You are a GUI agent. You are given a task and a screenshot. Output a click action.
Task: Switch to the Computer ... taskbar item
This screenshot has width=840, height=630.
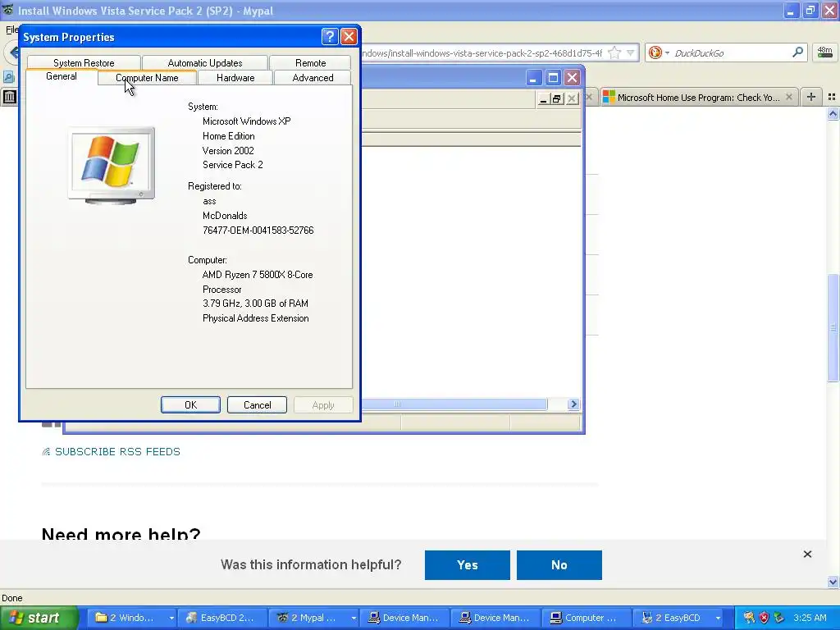(x=587, y=618)
